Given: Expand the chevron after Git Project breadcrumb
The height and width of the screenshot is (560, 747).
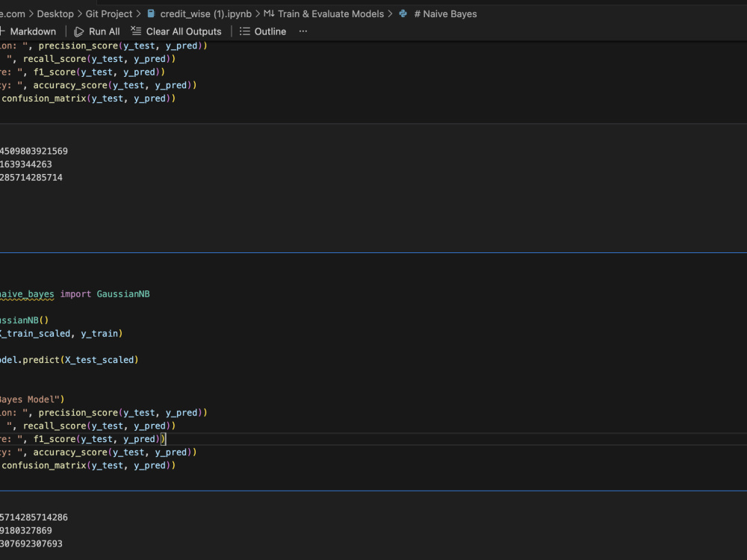Looking at the screenshot, I should (138, 13).
